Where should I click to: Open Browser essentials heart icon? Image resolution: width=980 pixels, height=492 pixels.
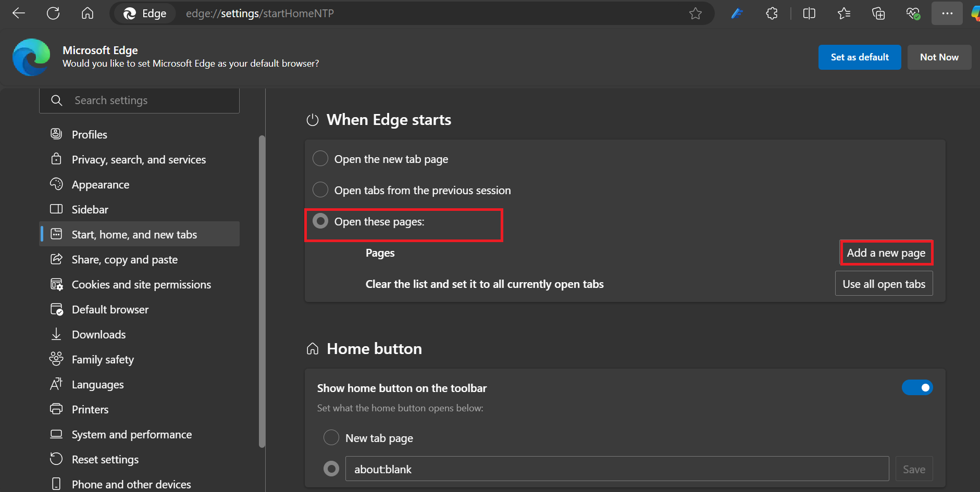click(x=913, y=14)
